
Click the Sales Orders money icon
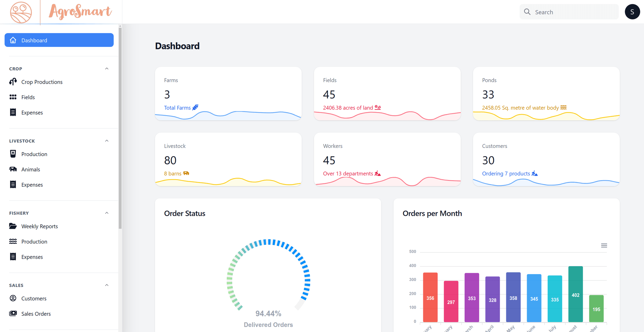pyautogui.click(x=13, y=313)
